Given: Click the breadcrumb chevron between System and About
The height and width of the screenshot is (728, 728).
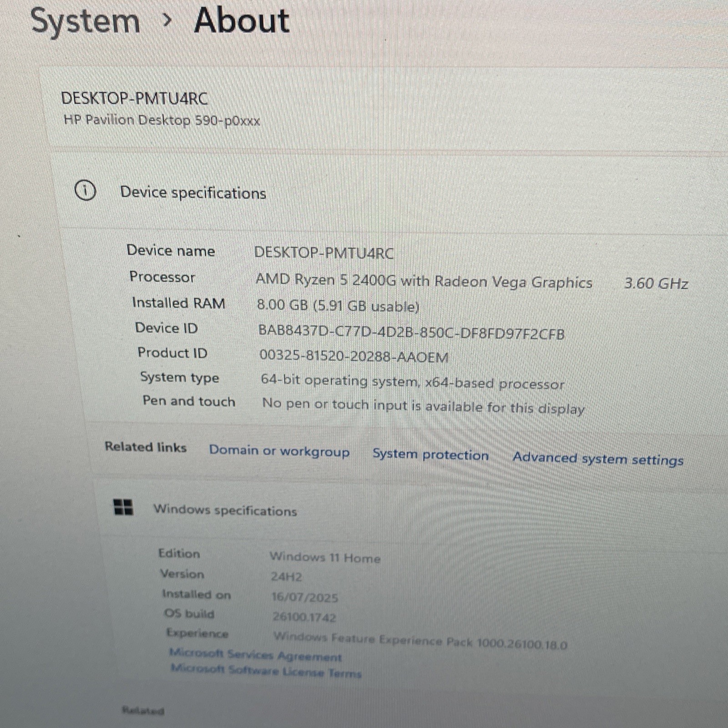Looking at the screenshot, I should [x=167, y=20].
